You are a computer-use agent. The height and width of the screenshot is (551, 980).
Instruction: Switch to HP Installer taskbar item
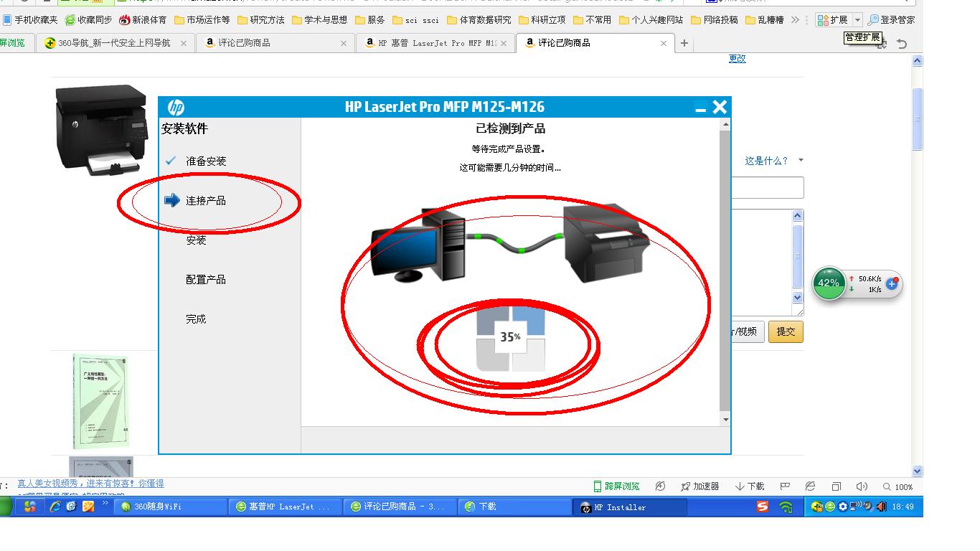click(631, 507)
